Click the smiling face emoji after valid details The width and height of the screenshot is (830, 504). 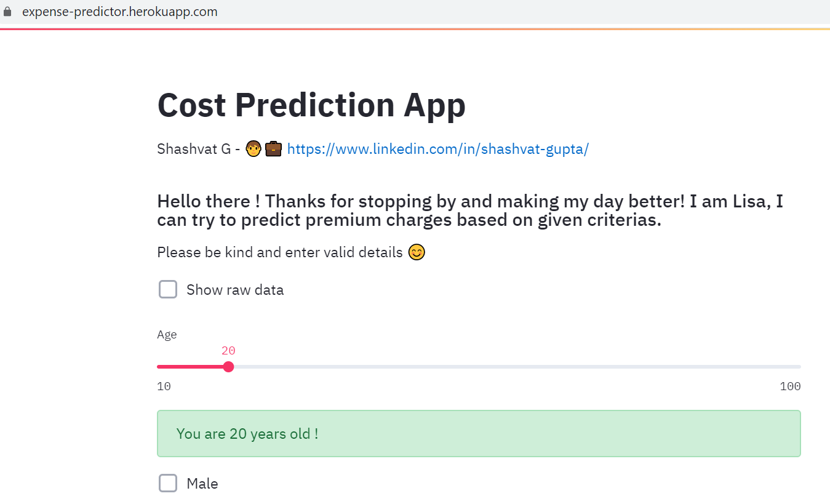click(x=416, y=252)
